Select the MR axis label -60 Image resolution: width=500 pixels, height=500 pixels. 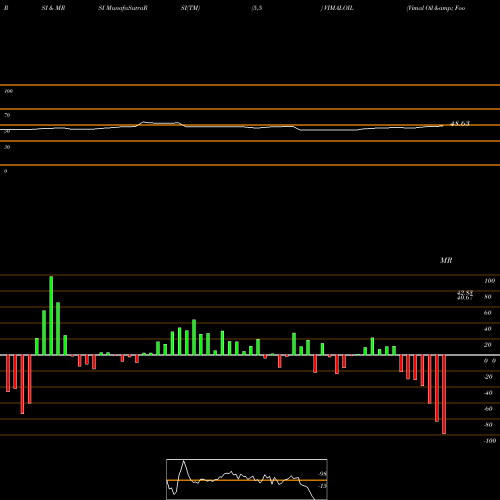pyautogui.click(x=488, y=409)
